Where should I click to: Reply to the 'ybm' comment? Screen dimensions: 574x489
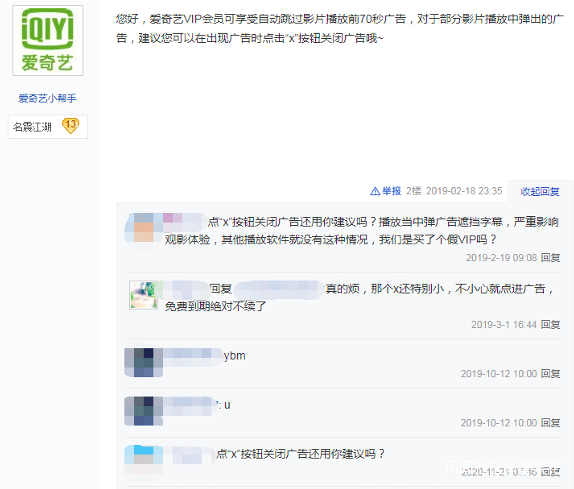coord(551,374)
